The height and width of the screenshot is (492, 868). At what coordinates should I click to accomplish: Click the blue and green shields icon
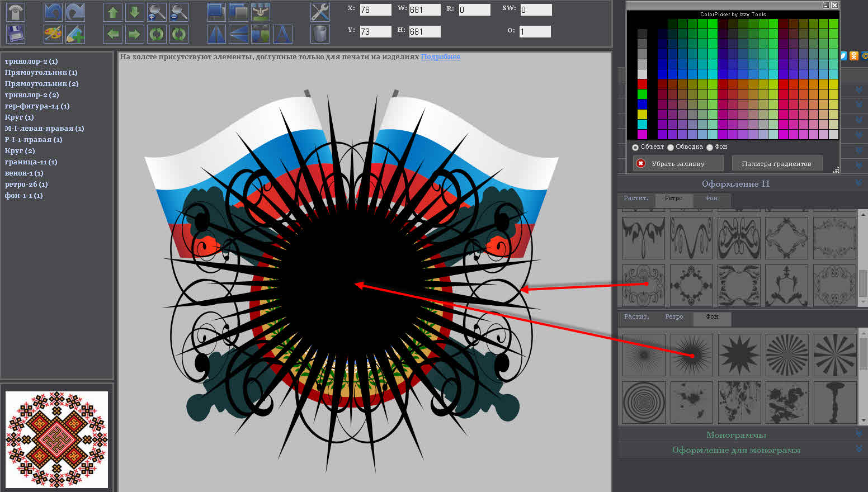[x=261, y=34]
